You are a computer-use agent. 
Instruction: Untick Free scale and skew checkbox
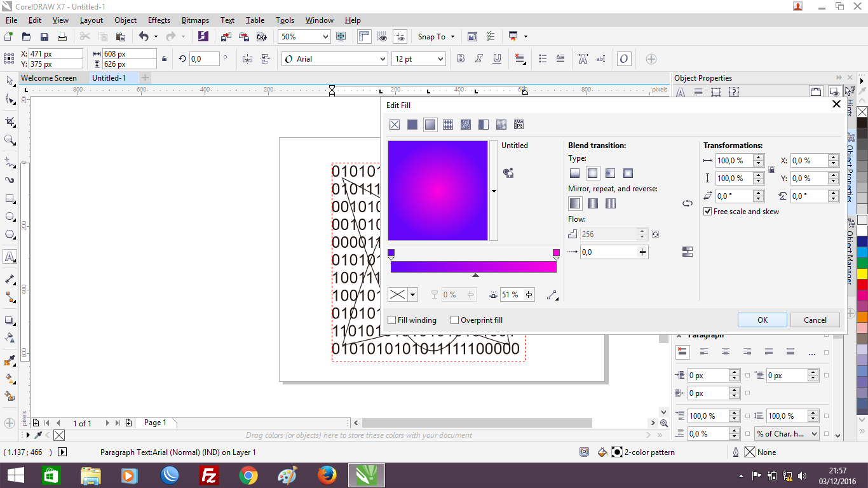(x=708, y=212)
